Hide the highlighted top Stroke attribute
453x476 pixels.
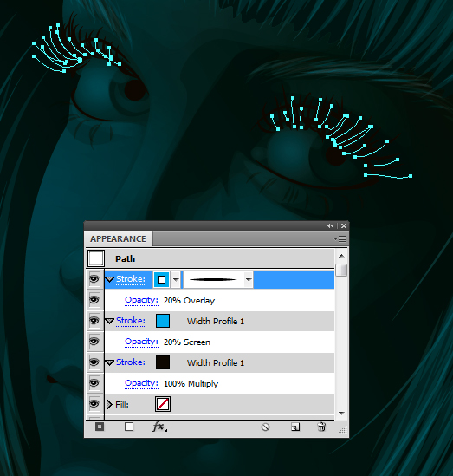tap(94, 279)
